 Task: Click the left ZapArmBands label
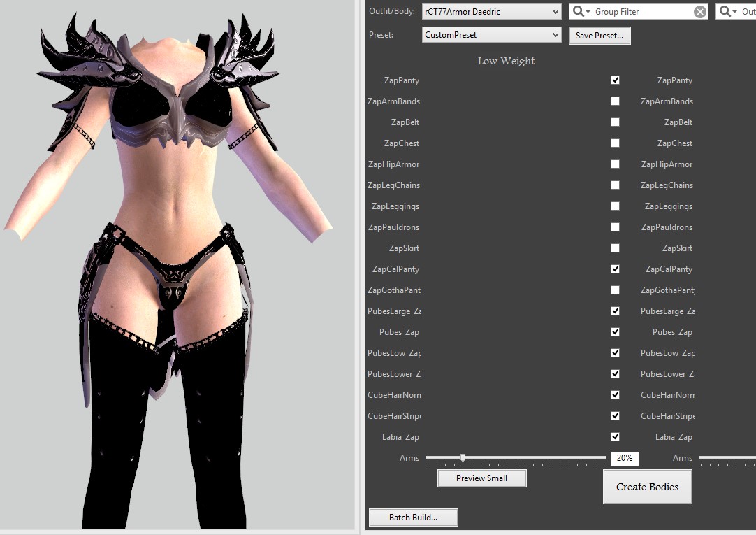[393, 101]
